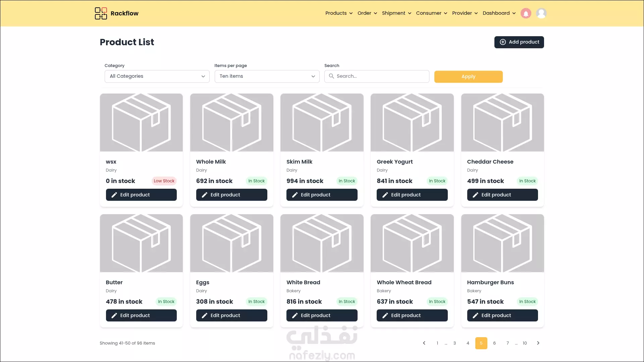The image size is (644, 362).
Task: Go to page 3
Action: click(454, 343)
